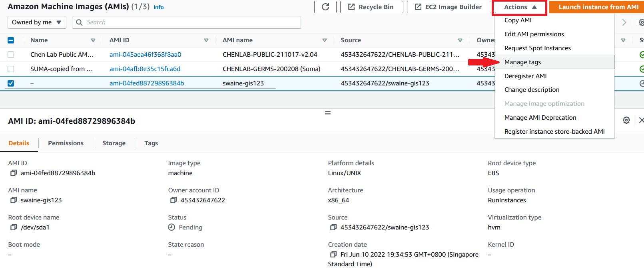Viewport: 644px width, 271px height.
Task: Open link ami-04afb8e35c15fca6d
Action: click(x=145, y=69)
